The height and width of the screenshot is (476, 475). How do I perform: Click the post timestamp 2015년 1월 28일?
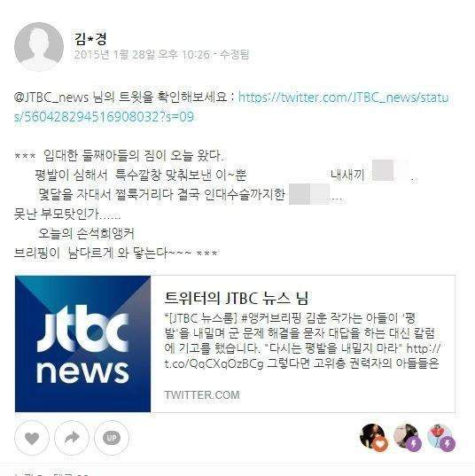coord(142,55)
